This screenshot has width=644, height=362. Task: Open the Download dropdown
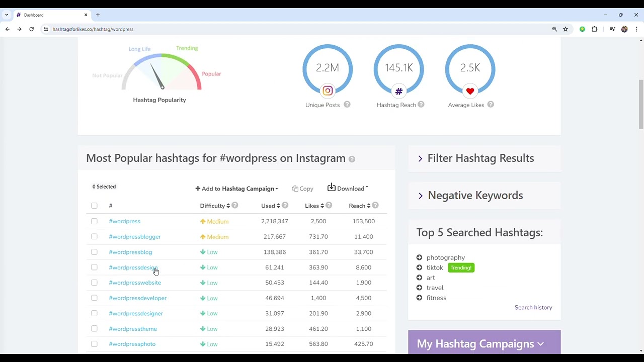(348, 188)
